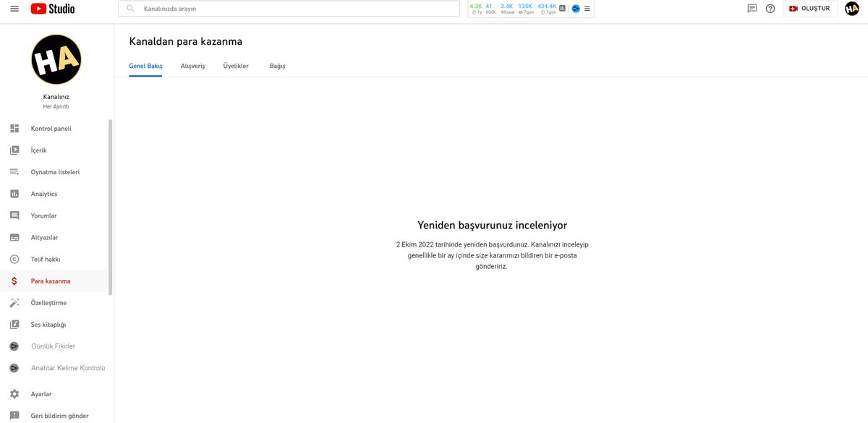Screen dimensions: 868x423
Task: Switch to the Alışveriş tab
Action: (x=192, y=66)
